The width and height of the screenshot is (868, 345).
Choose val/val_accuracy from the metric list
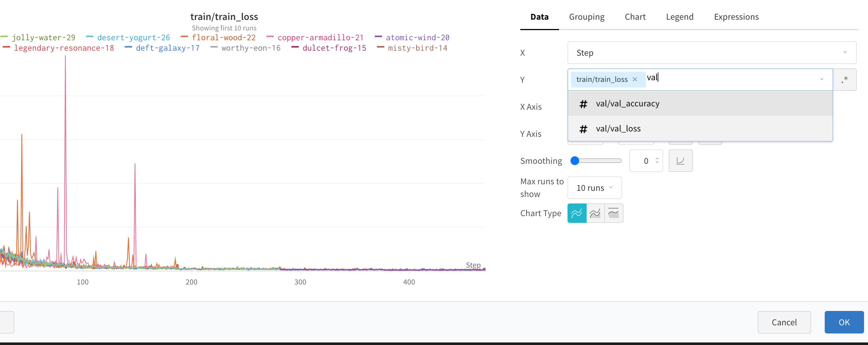[x=627, y=104]
